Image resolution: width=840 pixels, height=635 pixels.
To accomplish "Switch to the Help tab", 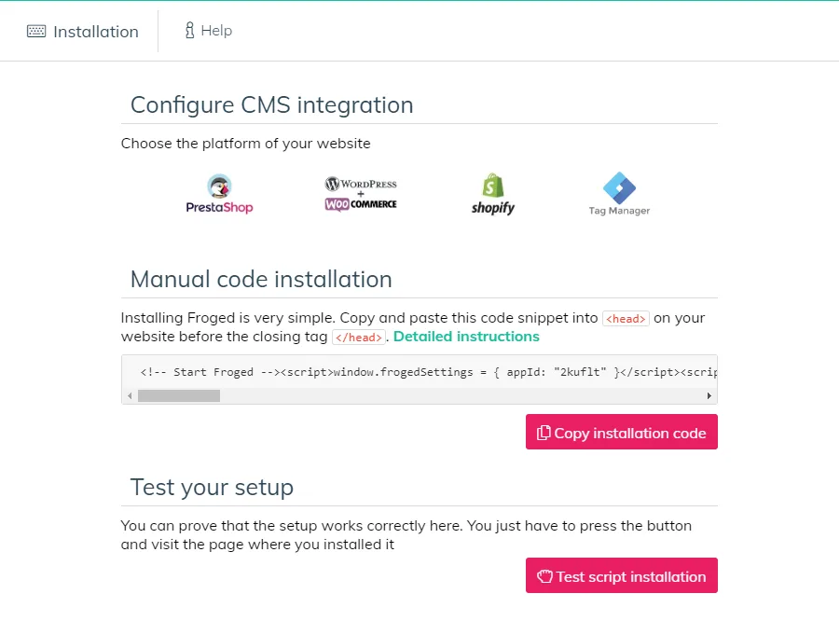I will pyautogui.click(x=209, y=30).
